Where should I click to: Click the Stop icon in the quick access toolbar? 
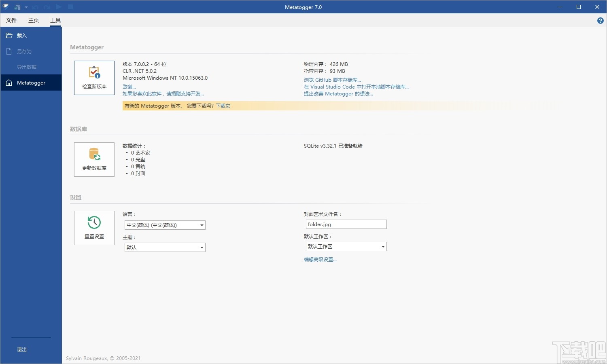(x=70, y=7)
